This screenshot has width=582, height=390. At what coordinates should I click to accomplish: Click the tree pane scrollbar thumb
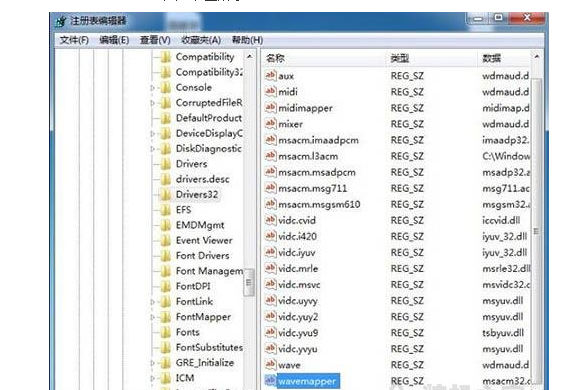(x=249, y=282)
